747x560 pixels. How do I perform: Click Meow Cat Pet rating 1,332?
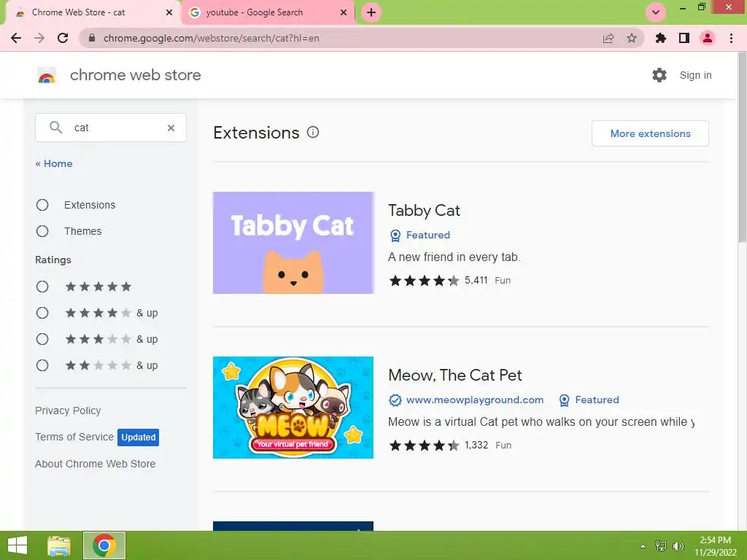pos(438,446)
